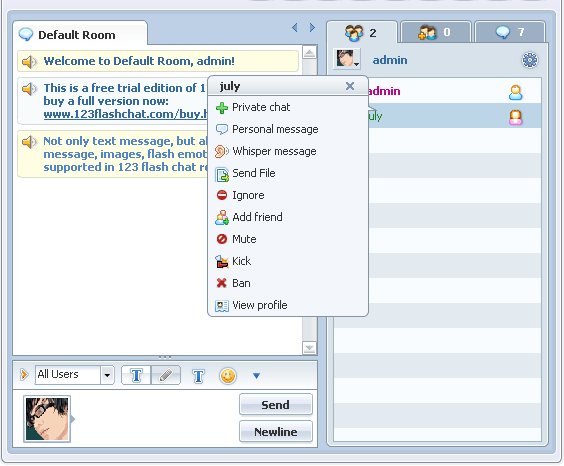The image size is (564, 466).
Task: Open the rooms list tab showing 7
Action: point(510,32)
